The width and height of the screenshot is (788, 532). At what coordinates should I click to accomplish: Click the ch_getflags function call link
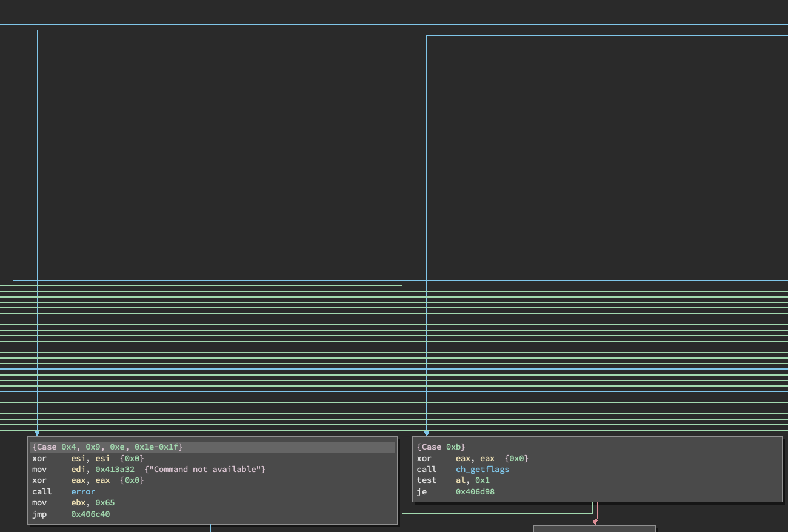tap(482, 469)
